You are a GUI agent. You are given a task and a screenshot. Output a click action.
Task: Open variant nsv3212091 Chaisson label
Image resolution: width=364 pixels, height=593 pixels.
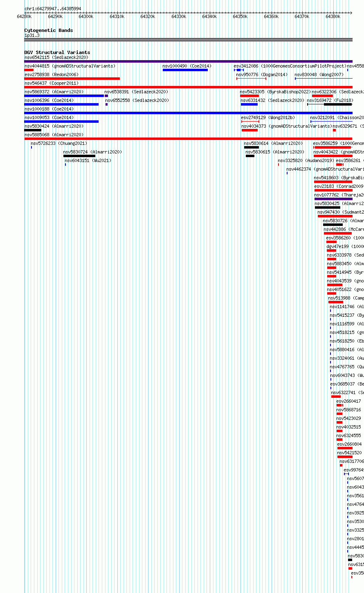[x=337, y=117]
